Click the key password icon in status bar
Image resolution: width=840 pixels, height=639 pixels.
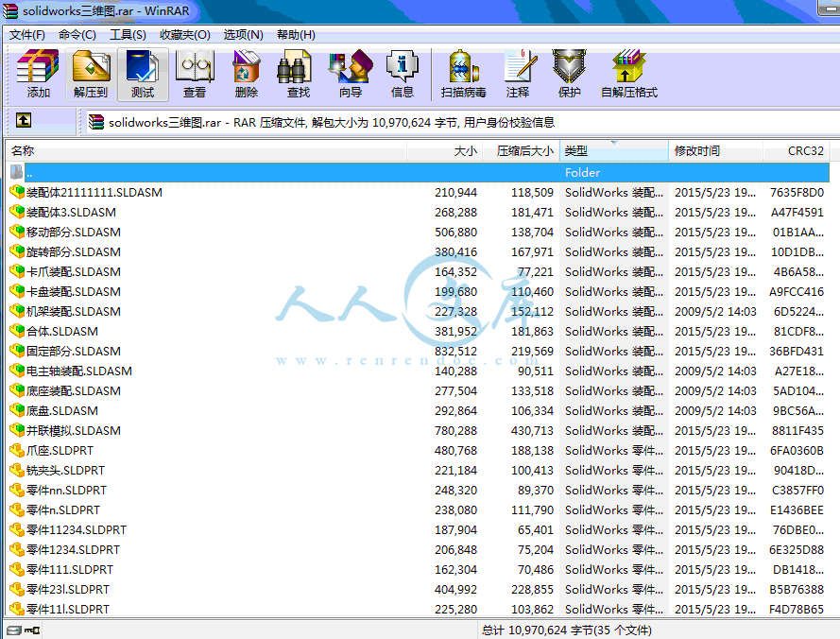[33, 630]
